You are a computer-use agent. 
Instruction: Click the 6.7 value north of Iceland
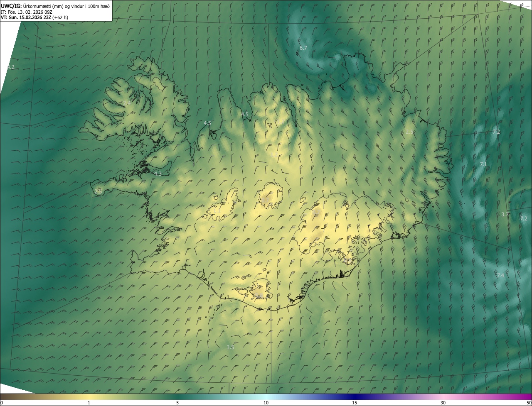coord(303,48)
